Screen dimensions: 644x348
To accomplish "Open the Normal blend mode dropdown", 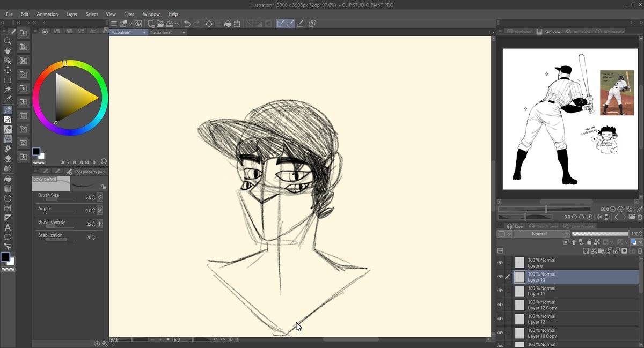I will 541,234.
